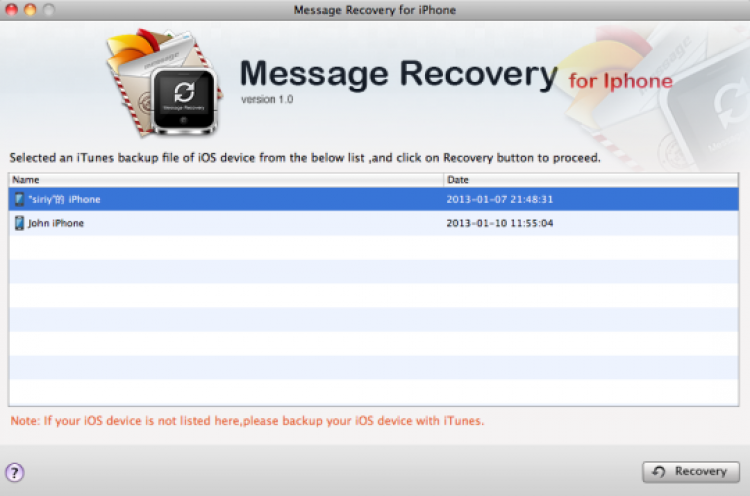Select the John iPhone backup row
Viewport: 750px width, 496px height.
click(x=374, y=223)
